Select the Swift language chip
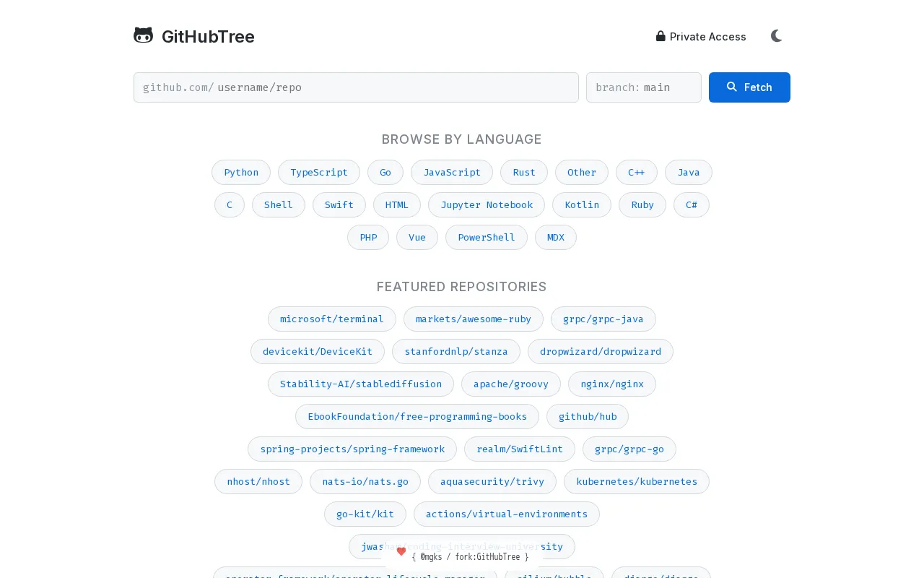This screenshot has height=578, width=924. pyautogui.click(x=339, y=204)
